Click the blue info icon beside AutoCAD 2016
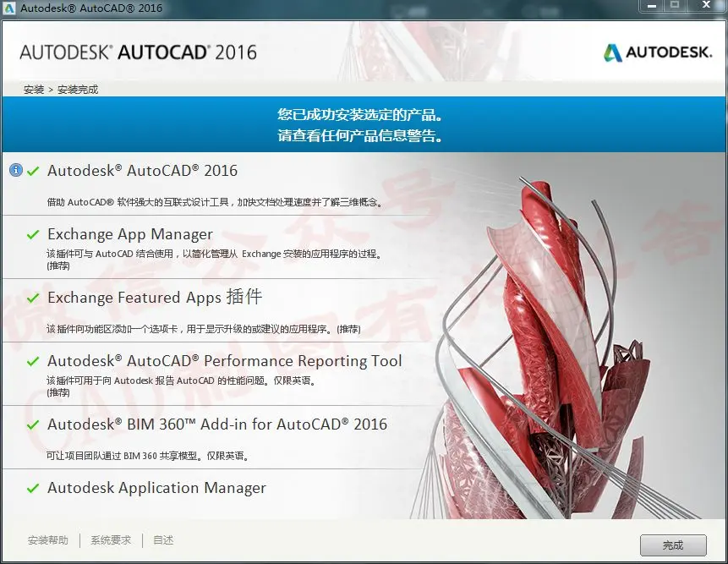 [16, 170]
